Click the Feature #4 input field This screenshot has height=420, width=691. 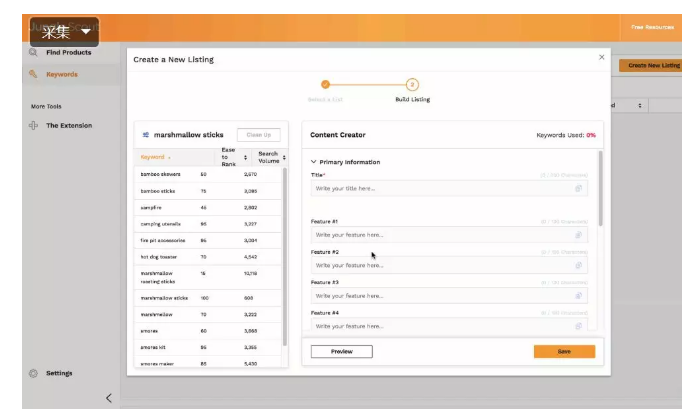tap(449, 326)
